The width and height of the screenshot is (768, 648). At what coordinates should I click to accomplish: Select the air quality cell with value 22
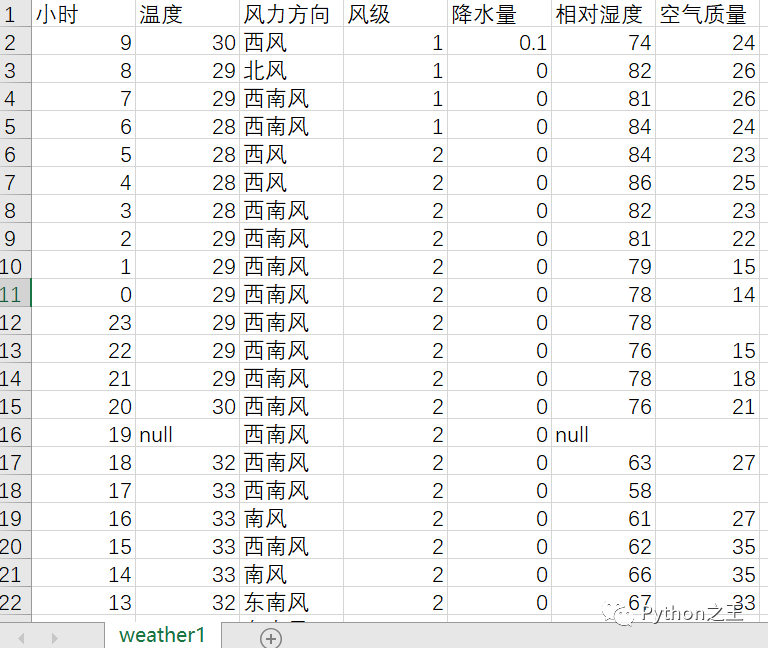click(707, 239)
